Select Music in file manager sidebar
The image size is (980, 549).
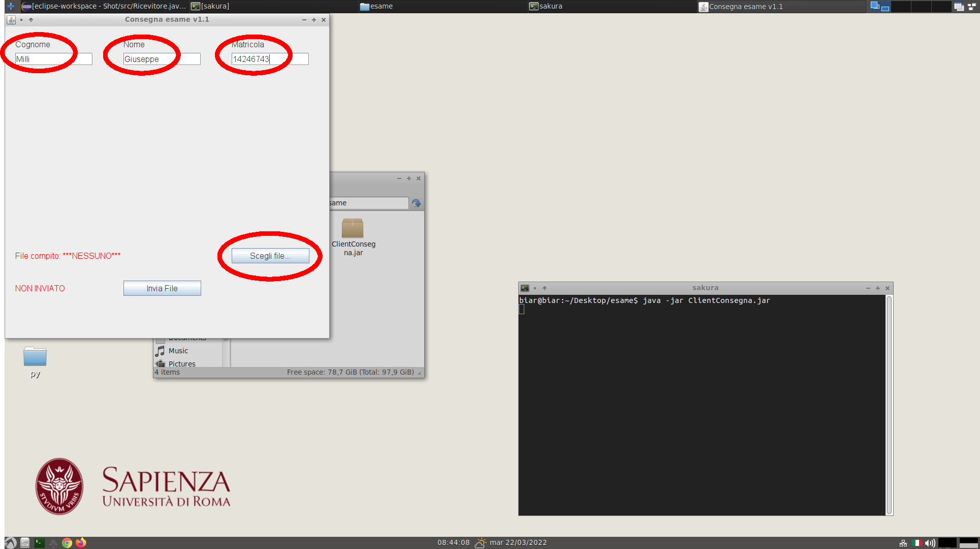pos(178,351)
